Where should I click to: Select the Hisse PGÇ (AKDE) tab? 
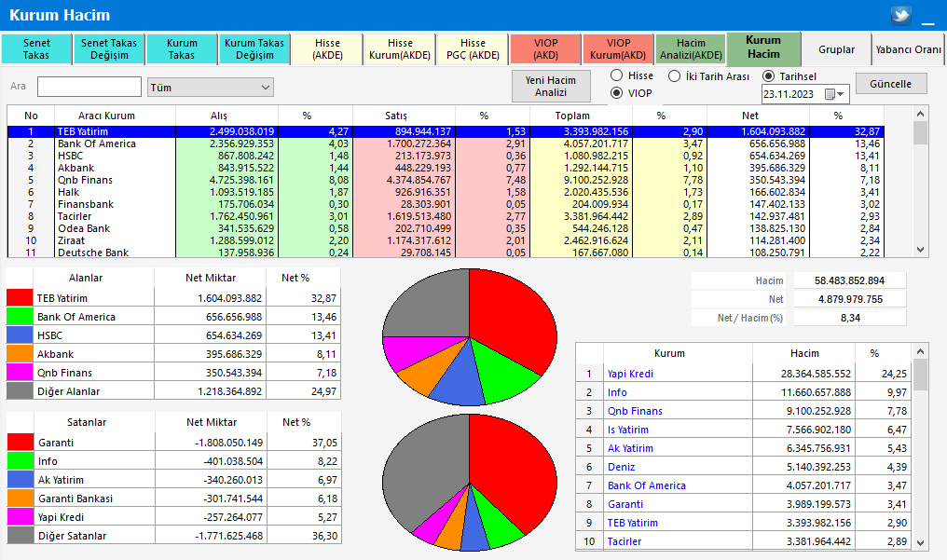point(473,48)
